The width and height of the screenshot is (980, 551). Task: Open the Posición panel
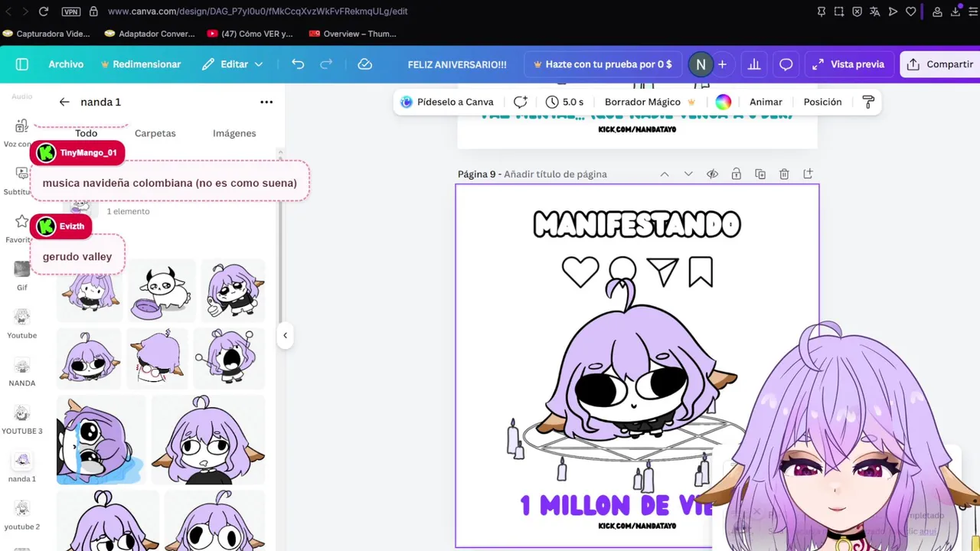(x=822, y=102)
